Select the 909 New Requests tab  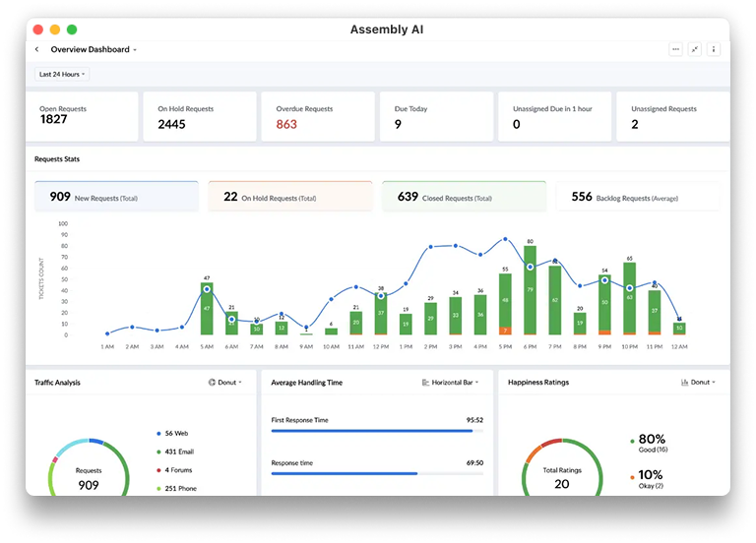(116, 197)
